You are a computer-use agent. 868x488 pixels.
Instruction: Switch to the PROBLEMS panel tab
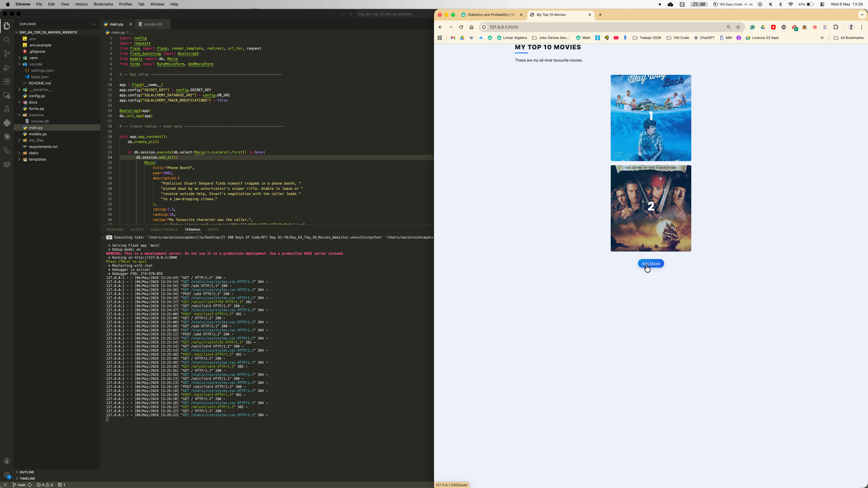coord(115,230)
